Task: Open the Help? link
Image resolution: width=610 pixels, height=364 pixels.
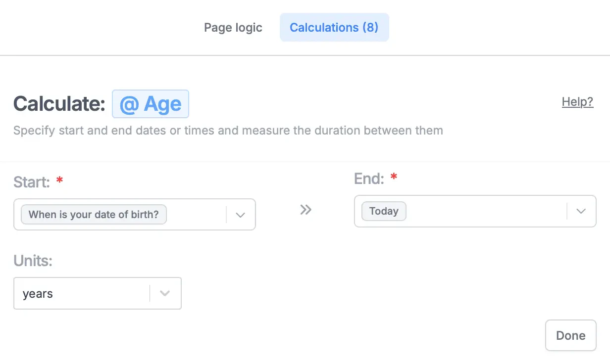Action: (577, 102)
